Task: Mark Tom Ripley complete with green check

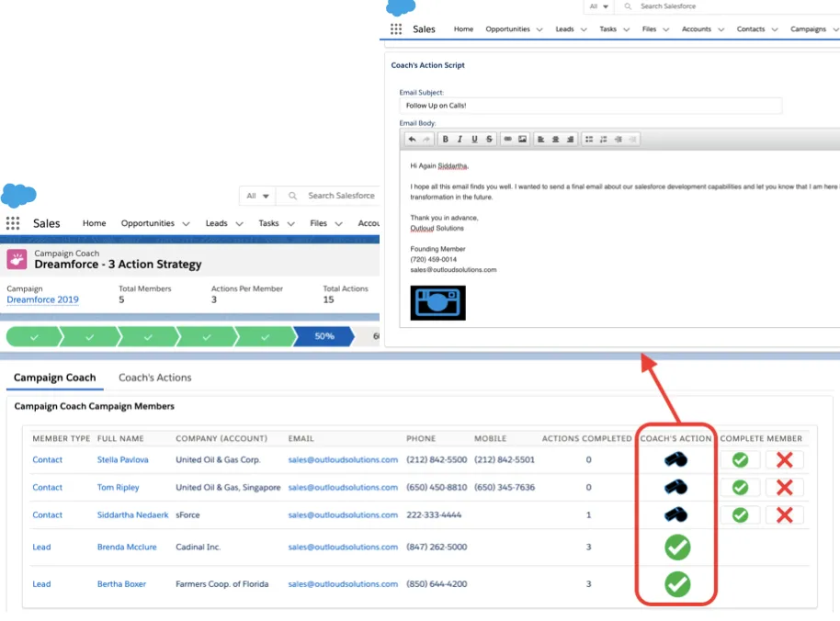Action: tap(741, 487)
